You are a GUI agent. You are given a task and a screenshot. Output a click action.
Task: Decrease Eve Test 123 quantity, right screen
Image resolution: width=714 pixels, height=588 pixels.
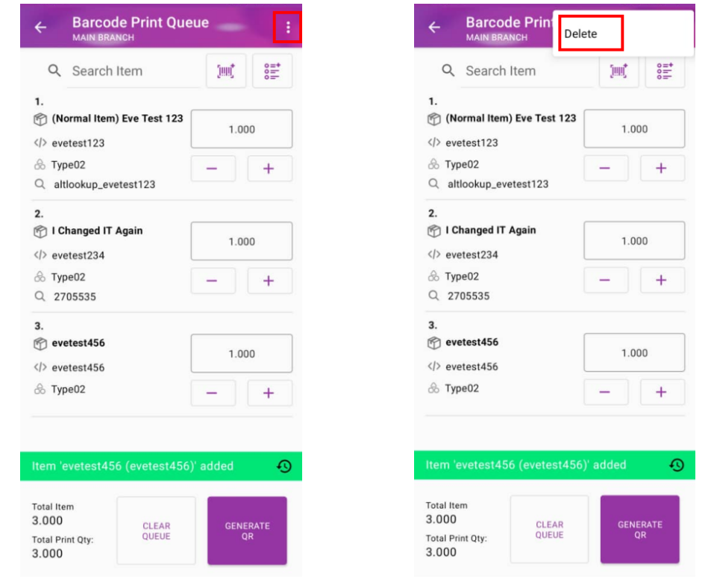tap(605, 169)
